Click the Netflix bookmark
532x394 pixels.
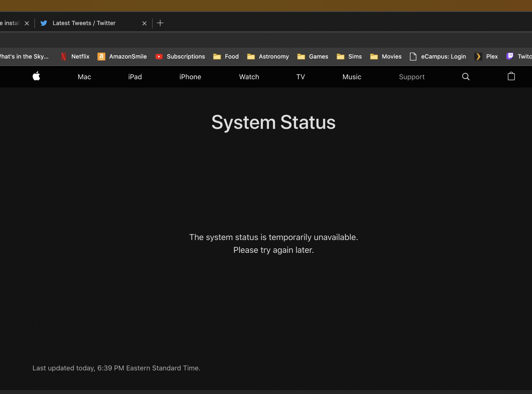(75, 57)
